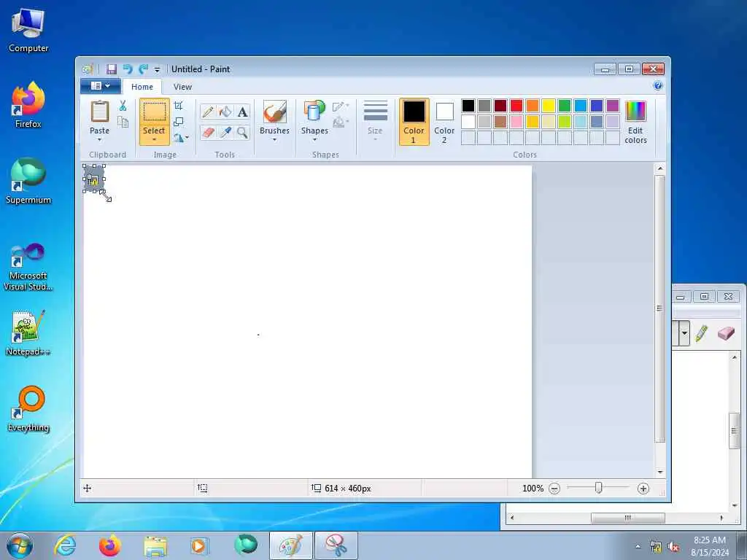Switch to the Home ribbon tab

(142, 87)
